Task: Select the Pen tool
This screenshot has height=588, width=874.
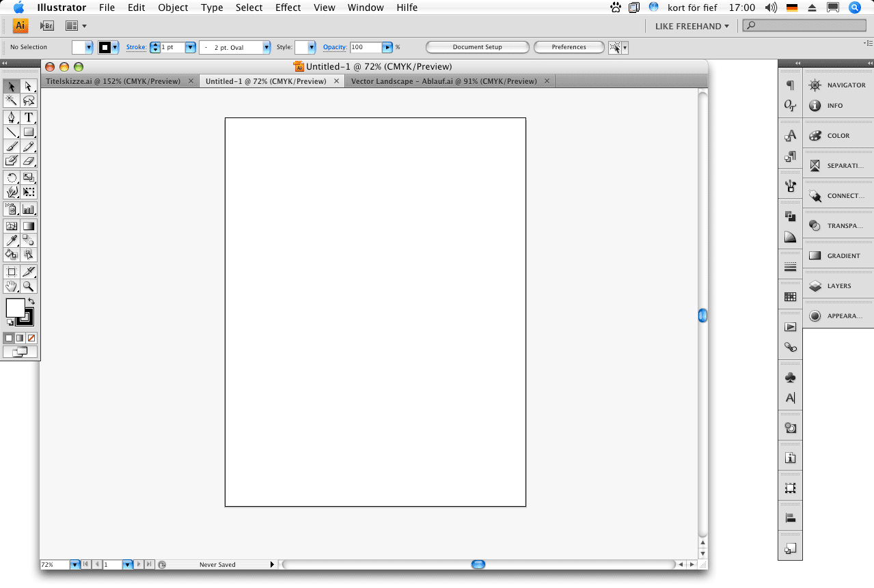Action: (x=12, y=117)
